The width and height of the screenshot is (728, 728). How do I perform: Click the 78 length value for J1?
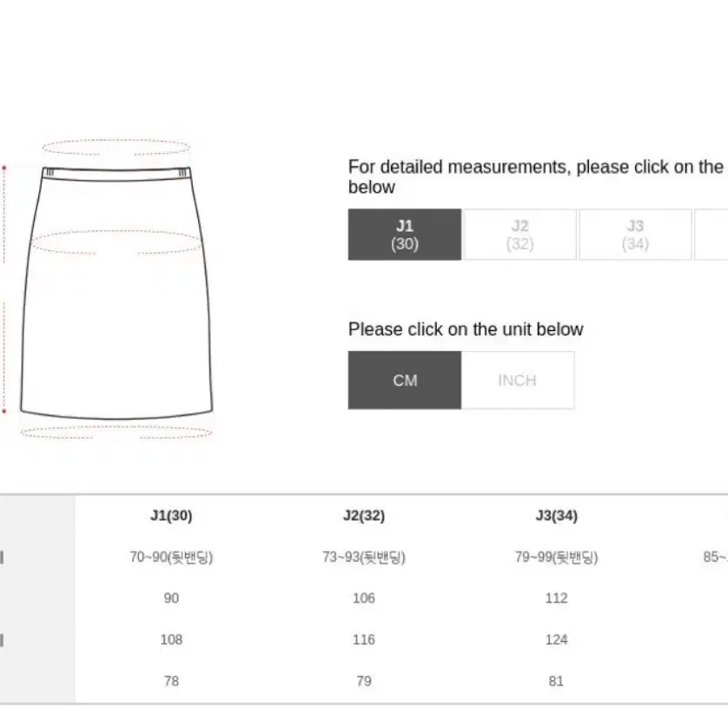click(x=171, y=681)
